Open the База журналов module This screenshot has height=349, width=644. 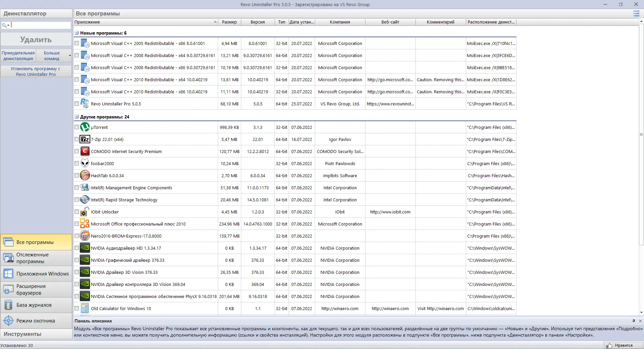click(x=36, y=305)
